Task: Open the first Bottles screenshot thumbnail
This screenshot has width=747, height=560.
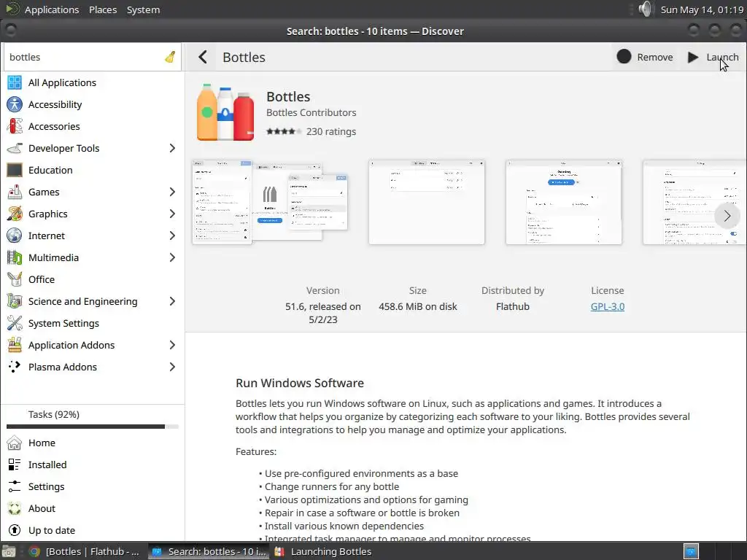Action: (270, 203)
